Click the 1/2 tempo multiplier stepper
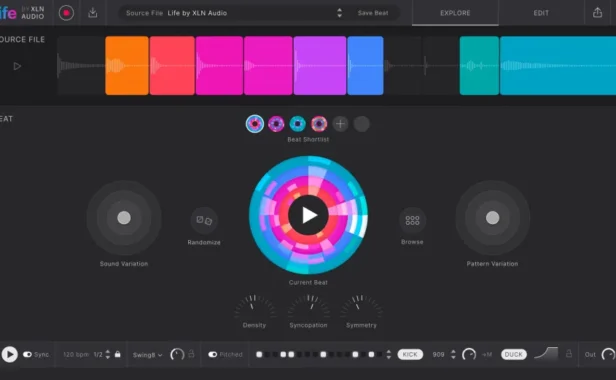616x380 pixels. tap(108, 354)
